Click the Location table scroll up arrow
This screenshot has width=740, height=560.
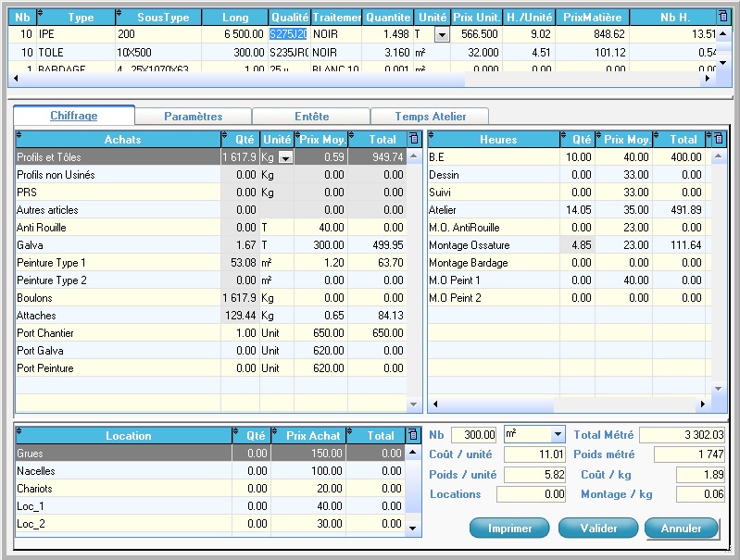[x=412, y=453]
